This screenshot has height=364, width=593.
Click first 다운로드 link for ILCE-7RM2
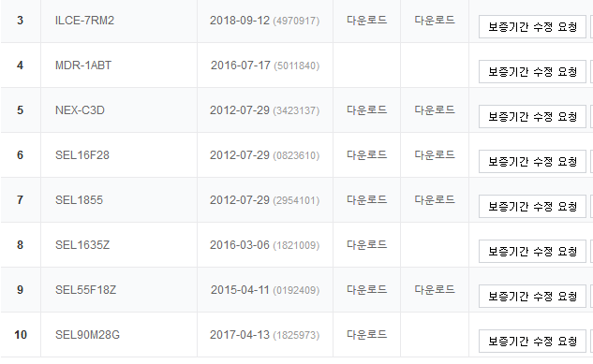pyautogui.click(x=366, y=20)
